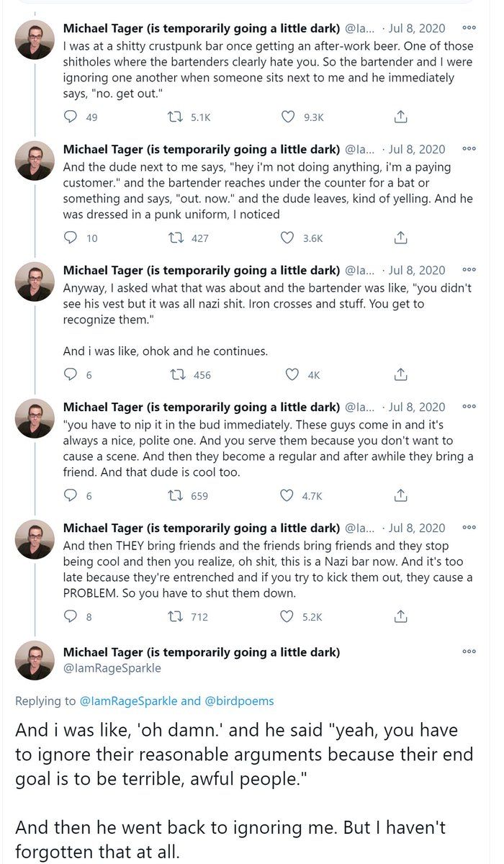The height and width of the screenshot is (864, 504).
Task: Open the @birdpoems profile link
Action: click(x=240, y=701)
